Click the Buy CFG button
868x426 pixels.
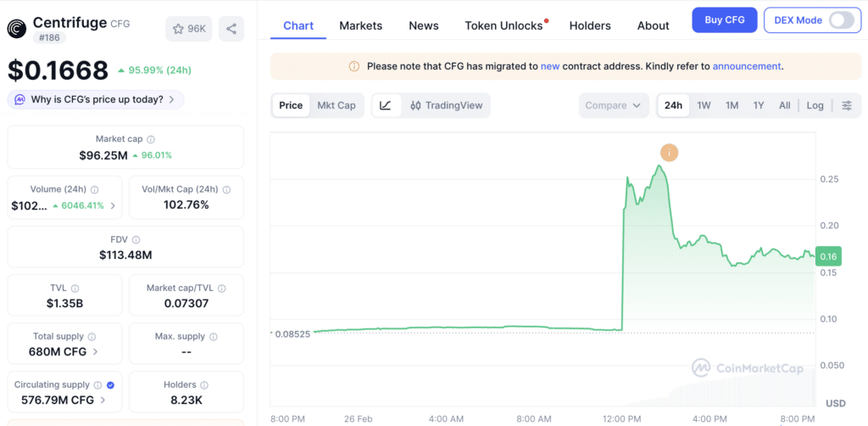(725, 20)
